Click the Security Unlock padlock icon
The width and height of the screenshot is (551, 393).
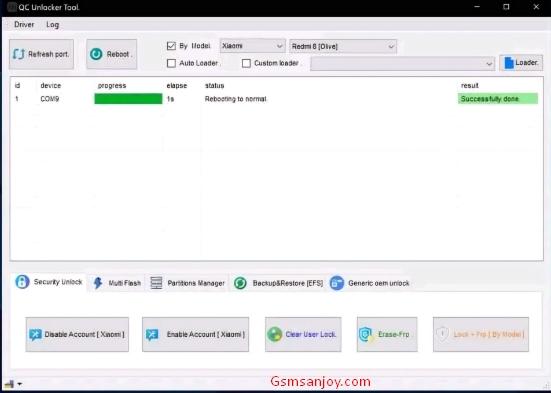[22, 282]
